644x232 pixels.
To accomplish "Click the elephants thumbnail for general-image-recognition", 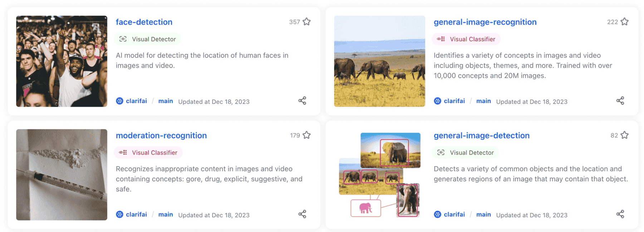I will [379, 61].
